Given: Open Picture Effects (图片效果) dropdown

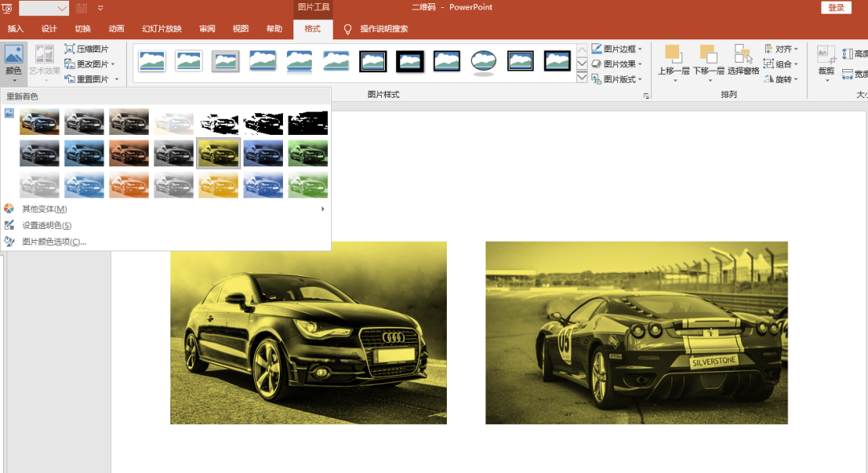Looking at the screenshot, I should pos(617,64).
